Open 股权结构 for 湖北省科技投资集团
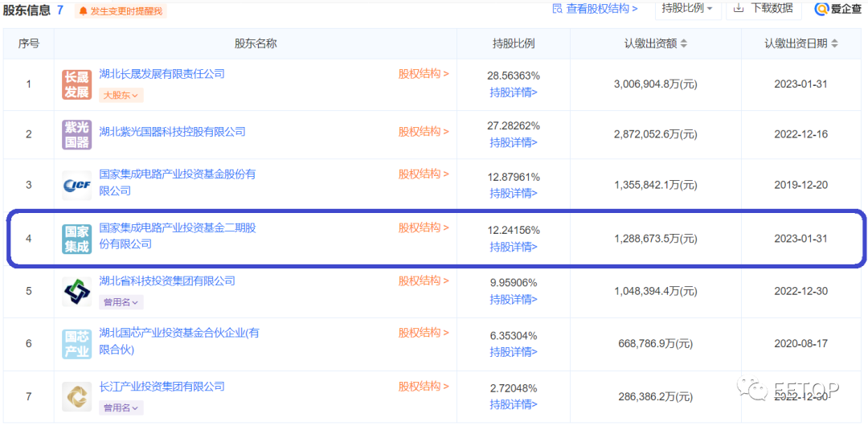This screenshot has height=426, width=868. (x=424, y=281)
